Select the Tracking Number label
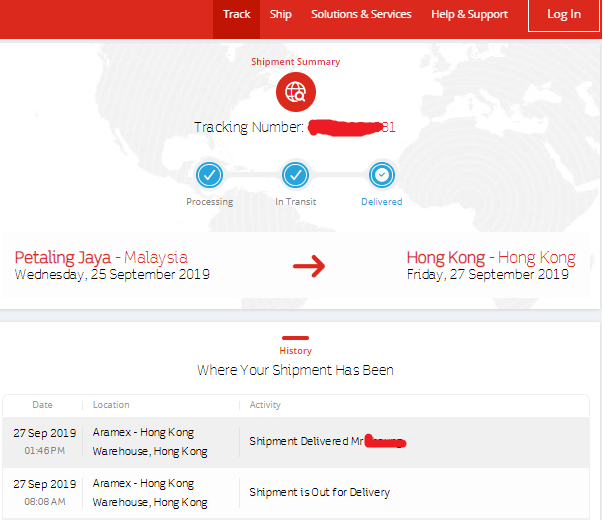This screenshot has width=603, height=521. (249, 127)
